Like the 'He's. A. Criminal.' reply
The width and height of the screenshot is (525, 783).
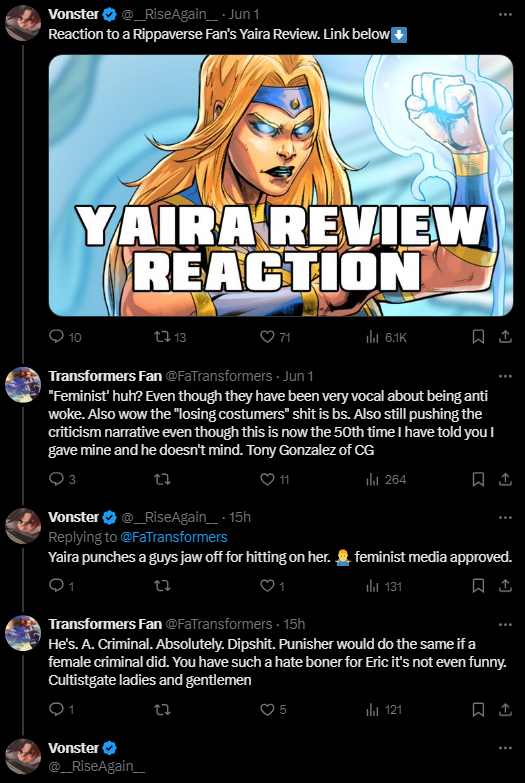pos(273,710)
